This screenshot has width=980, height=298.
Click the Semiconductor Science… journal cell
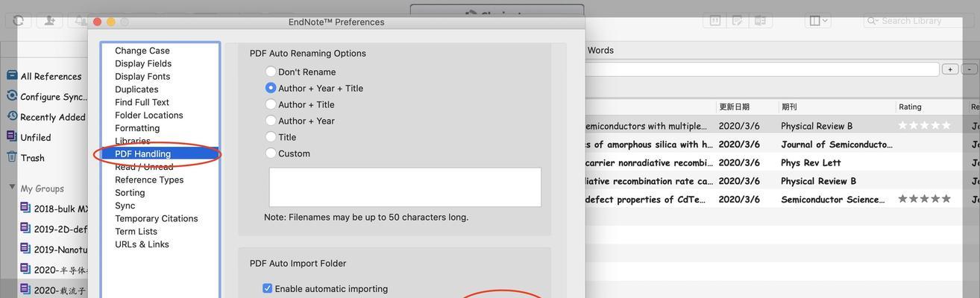(x=833, y=199)
